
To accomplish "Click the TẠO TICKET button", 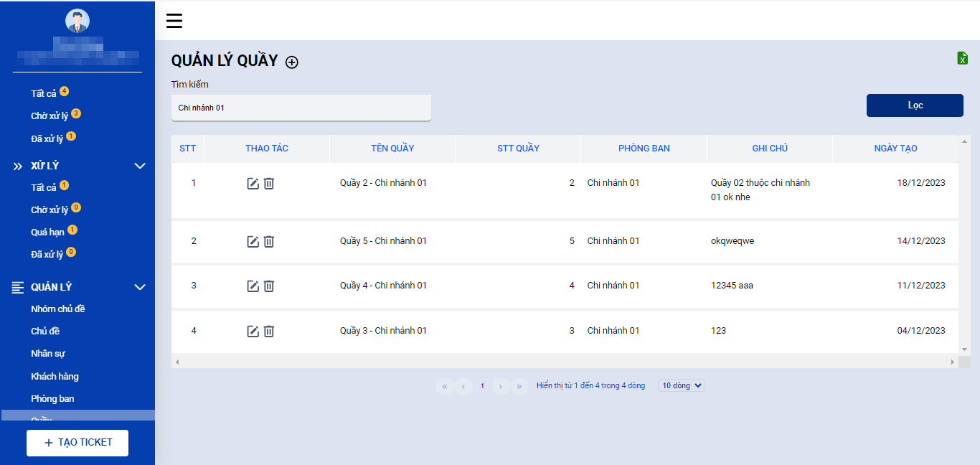I will [77, 443].
